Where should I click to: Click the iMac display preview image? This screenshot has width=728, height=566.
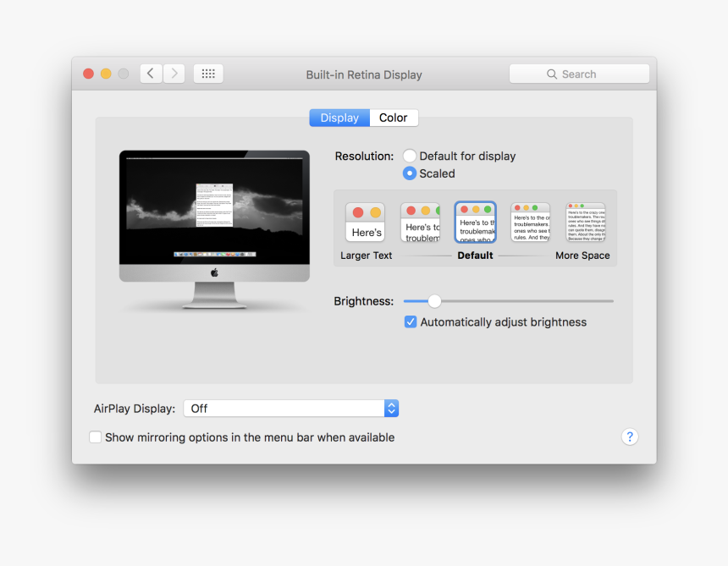(214, 229)
